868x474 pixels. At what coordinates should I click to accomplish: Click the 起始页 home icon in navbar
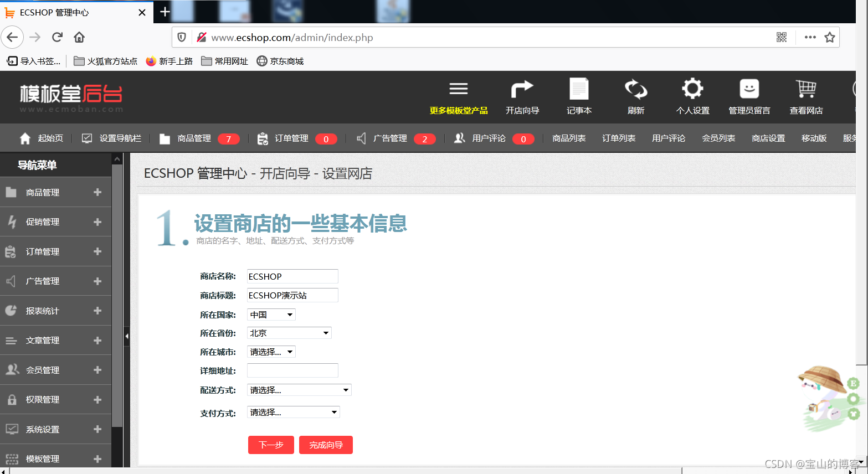[25, 138]
